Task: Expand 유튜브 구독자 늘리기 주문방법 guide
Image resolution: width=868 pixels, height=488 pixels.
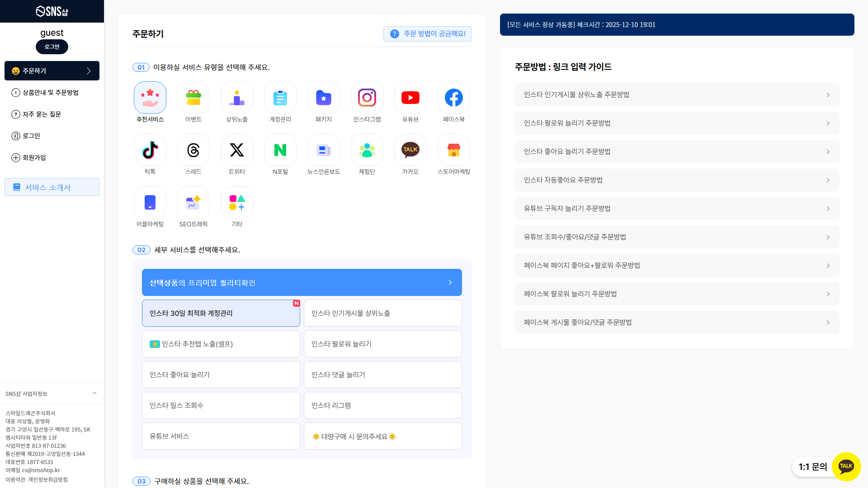Action: click(677, 208)
